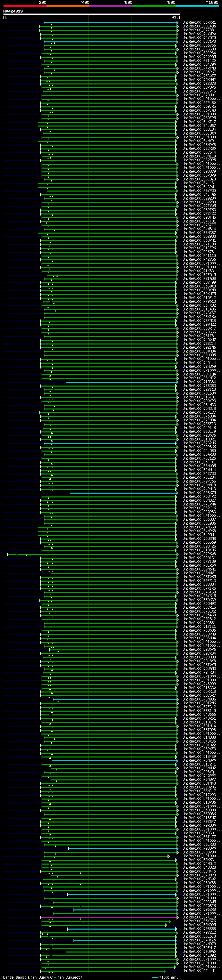
Task: Click the cyan alignment bar for UniRef100_A9BK75
Action: (x=124, y=493)
